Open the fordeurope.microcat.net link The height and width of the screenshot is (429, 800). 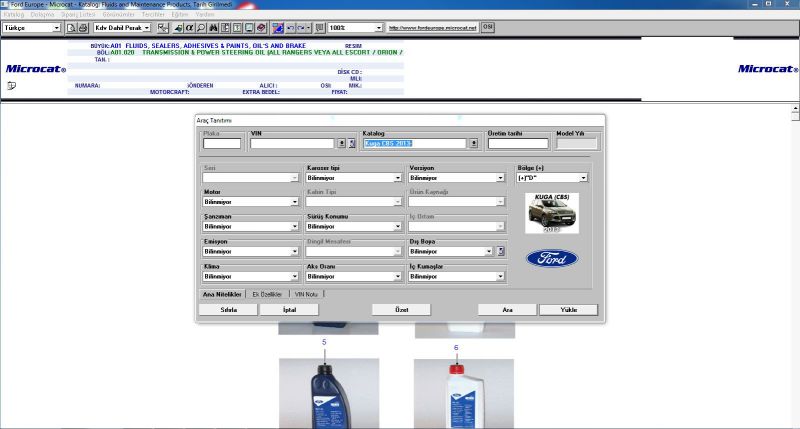pos(432,28)
